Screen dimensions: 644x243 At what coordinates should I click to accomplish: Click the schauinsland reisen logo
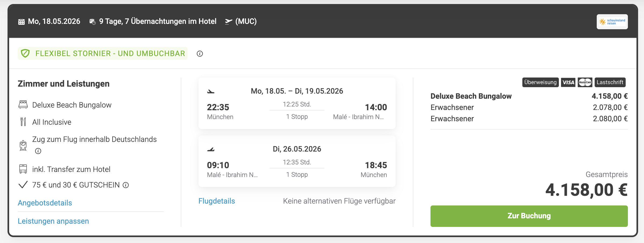coord(612,22)
